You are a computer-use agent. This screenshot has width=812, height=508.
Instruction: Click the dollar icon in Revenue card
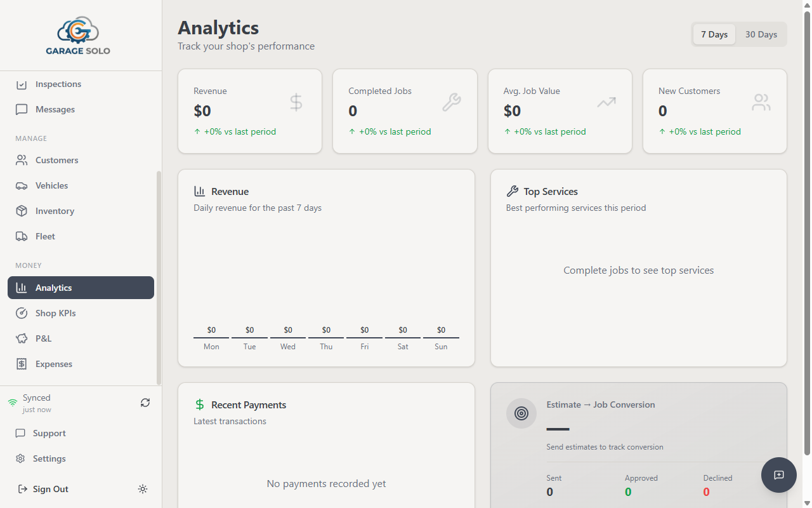tap(296, 102)
